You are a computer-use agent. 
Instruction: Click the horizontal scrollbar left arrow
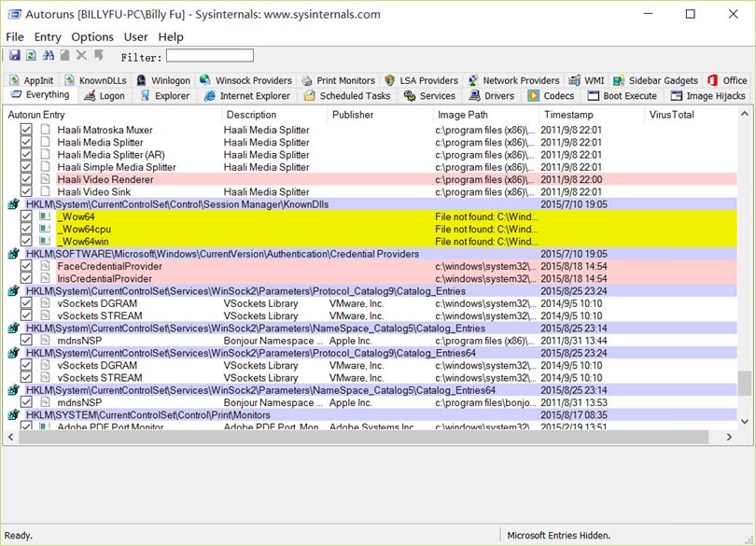click(x=11, y=437)
